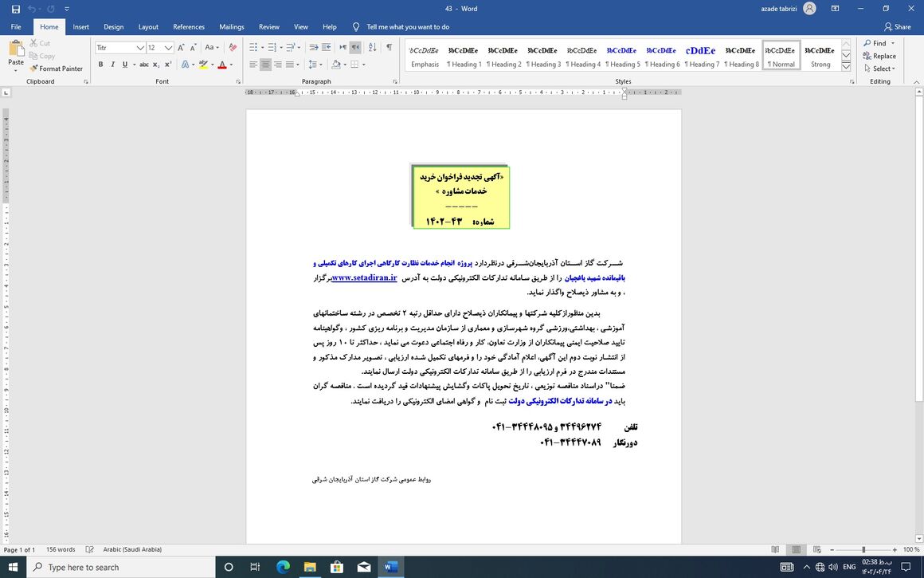
Task: Align text to the left
Action: coord(253,65)
